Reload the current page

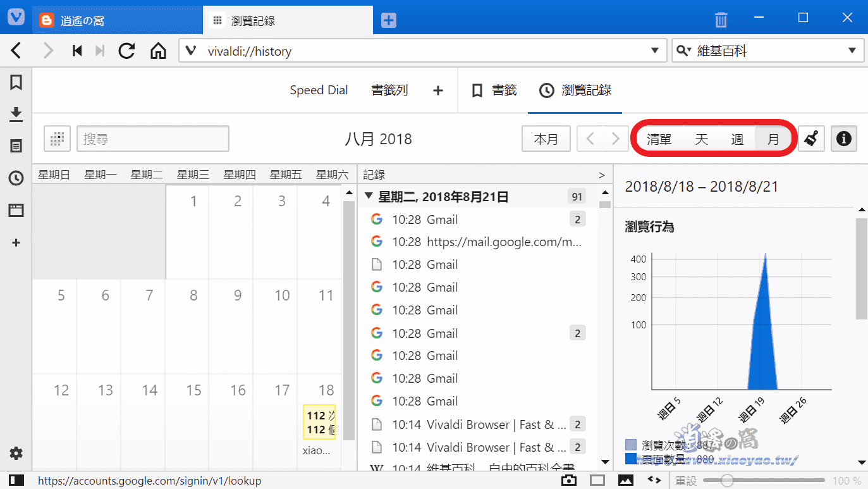pos(127,51)
